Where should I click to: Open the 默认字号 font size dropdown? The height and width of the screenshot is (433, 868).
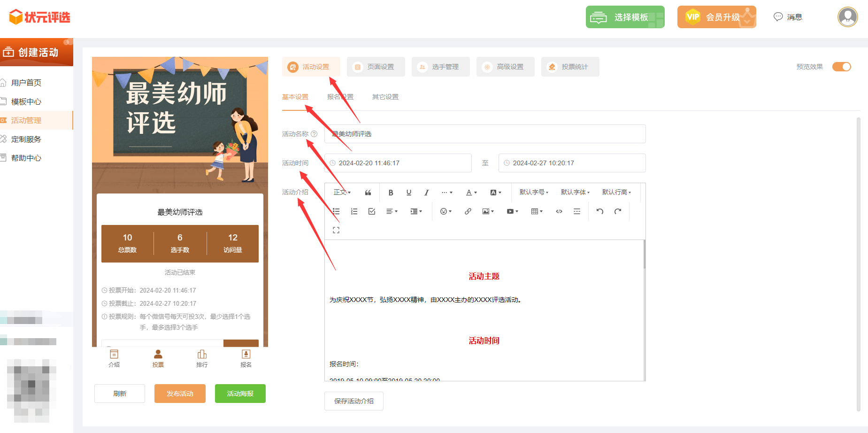click(x=534, y=193)
